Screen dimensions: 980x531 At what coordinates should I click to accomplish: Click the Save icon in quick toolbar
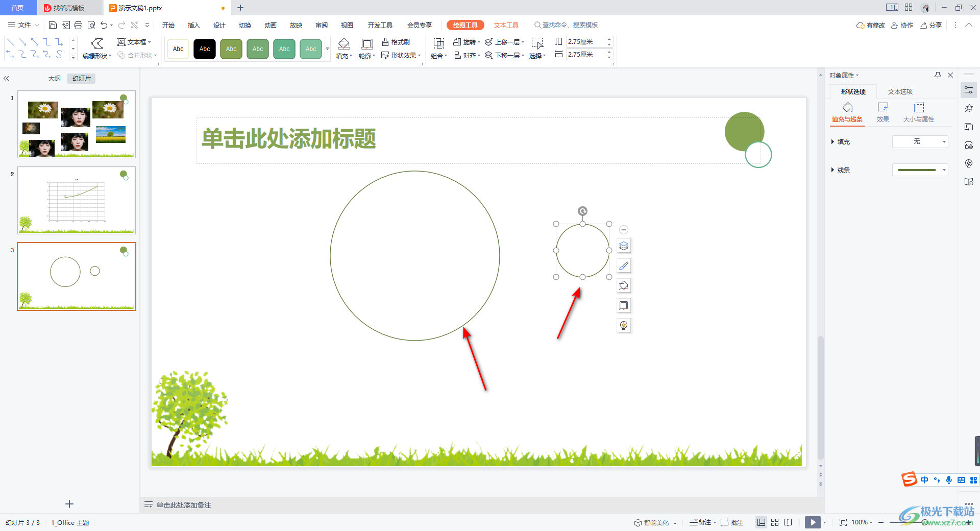coord(53,25)
